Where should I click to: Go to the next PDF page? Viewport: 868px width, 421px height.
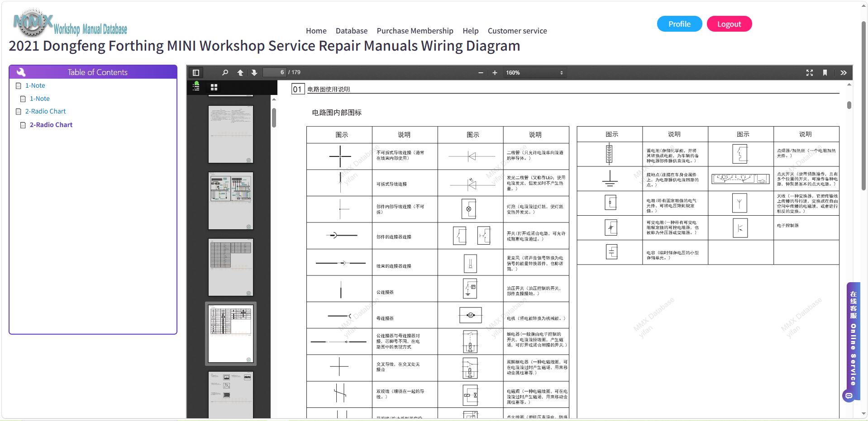click(x=254, y=72)
